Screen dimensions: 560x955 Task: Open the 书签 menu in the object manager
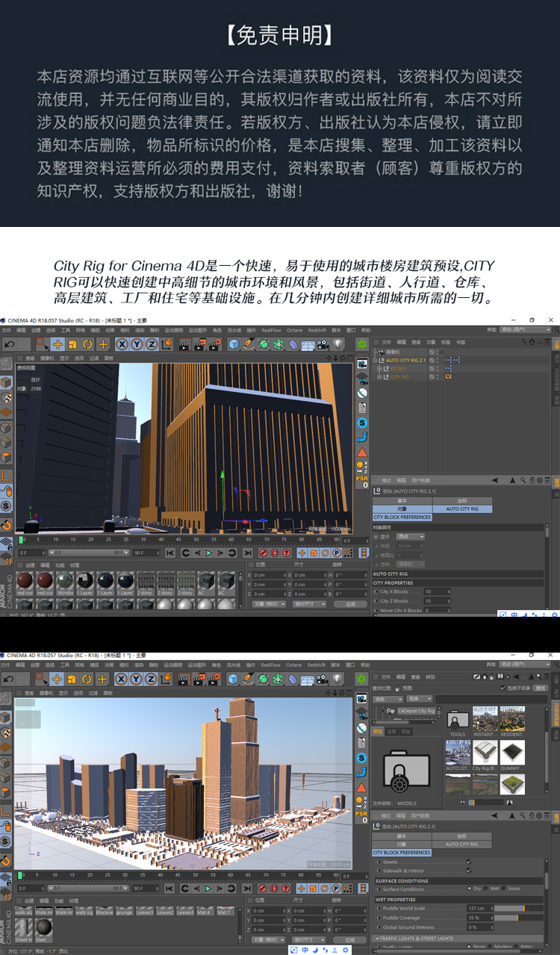click(460, 342)
